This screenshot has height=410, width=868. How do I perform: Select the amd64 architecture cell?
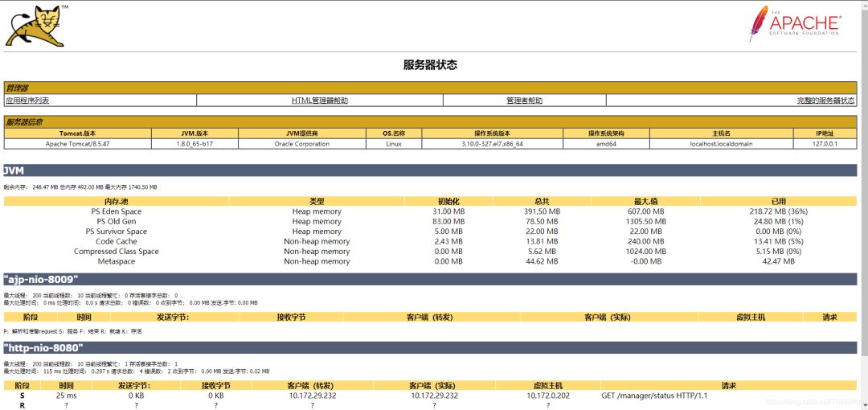click(606, 143)
